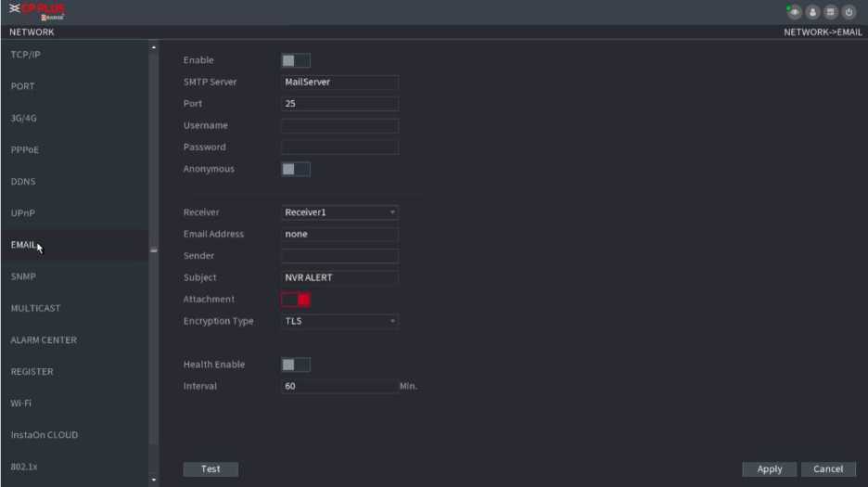
Task: Toggle the Anonymous login switch
Action: coord(295,169)
